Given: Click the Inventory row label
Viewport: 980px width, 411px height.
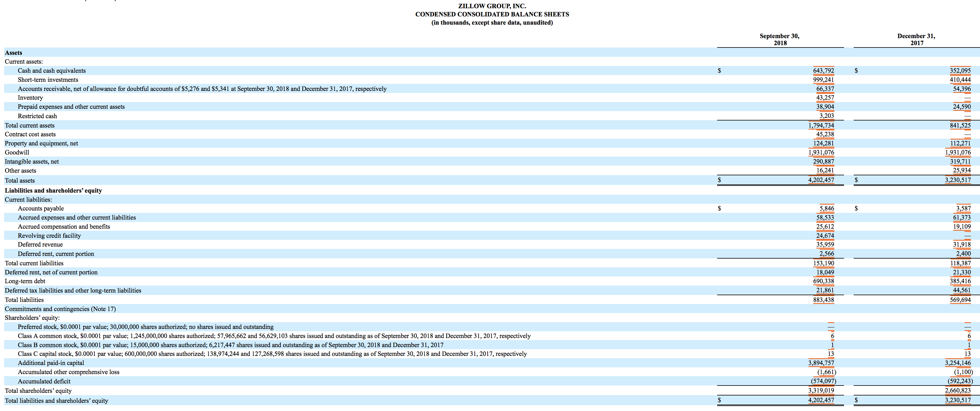Looking at the screenshot, I should click(x=30, y=97).
